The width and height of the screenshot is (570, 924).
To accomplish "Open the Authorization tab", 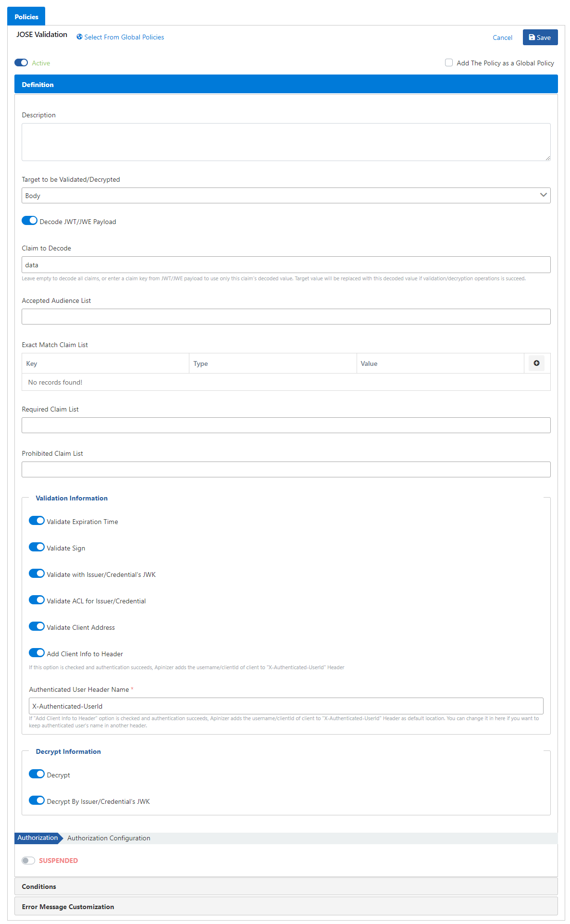I will pyautogui.click(x=37, y=838).
